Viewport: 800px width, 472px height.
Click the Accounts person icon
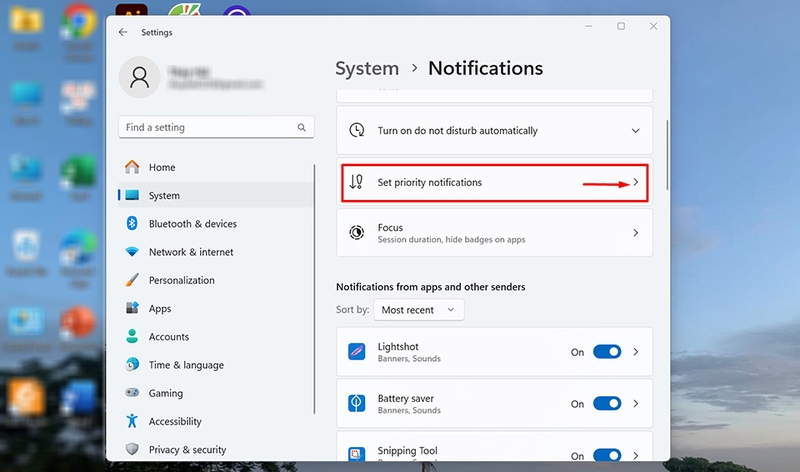pos(132,336)
